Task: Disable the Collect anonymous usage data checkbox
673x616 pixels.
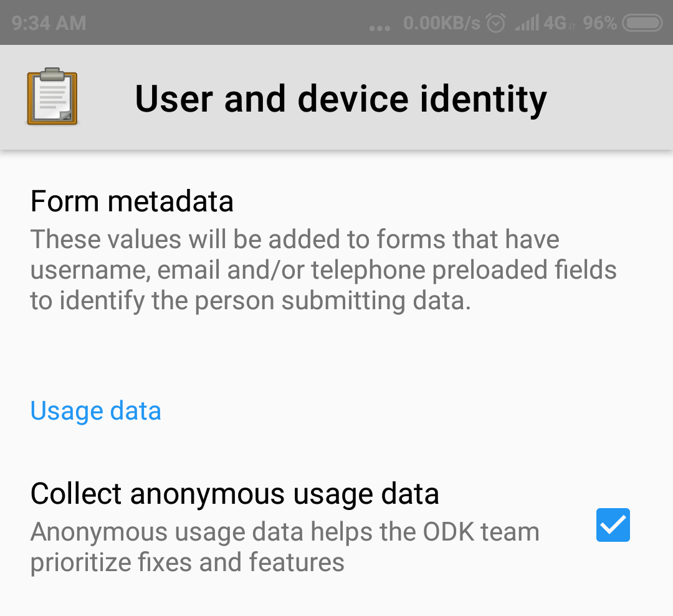Action: pyautogui.click(x=613, y=525)
